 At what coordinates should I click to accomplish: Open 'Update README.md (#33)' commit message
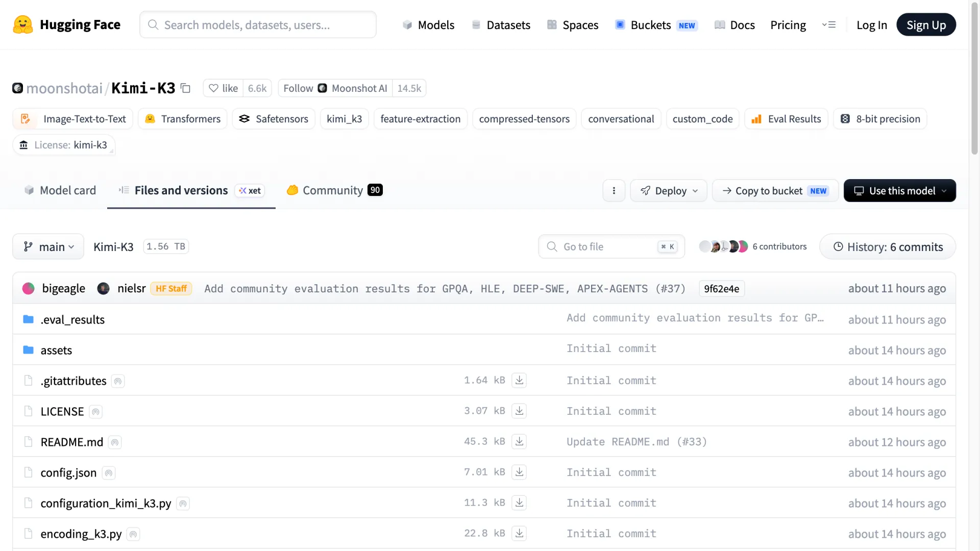tap(636, 441)
